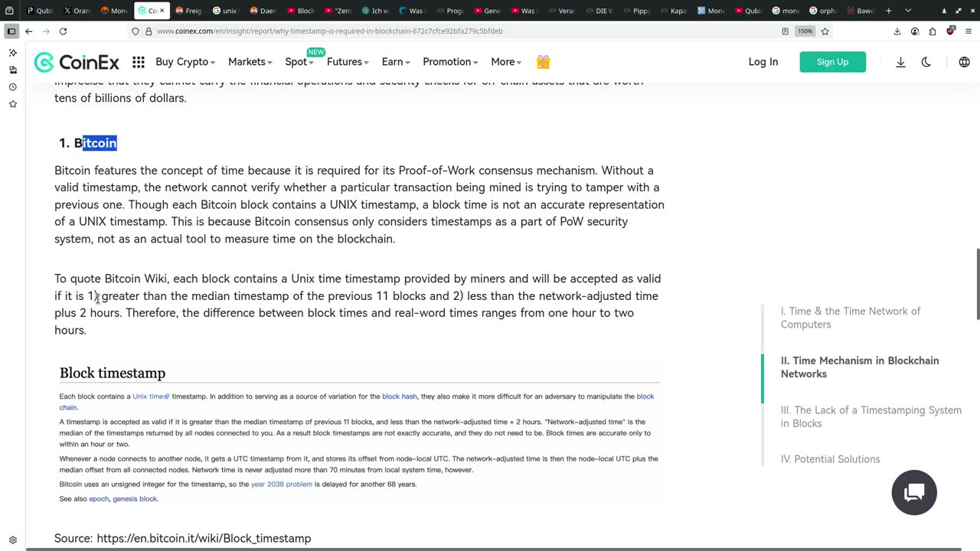The image size is (980, 551).
Task: Open the browser hamburger menu
Action: coord(968,31)
